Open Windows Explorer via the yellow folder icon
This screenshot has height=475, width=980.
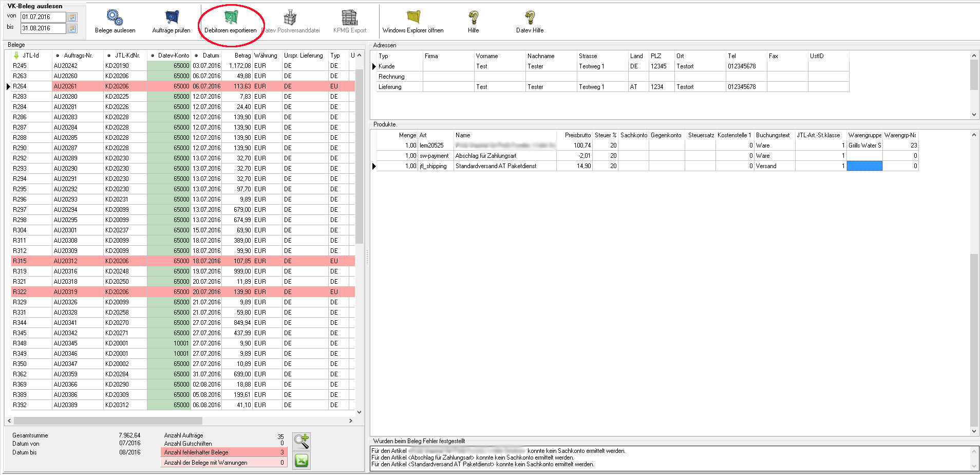tap(413, 18)
